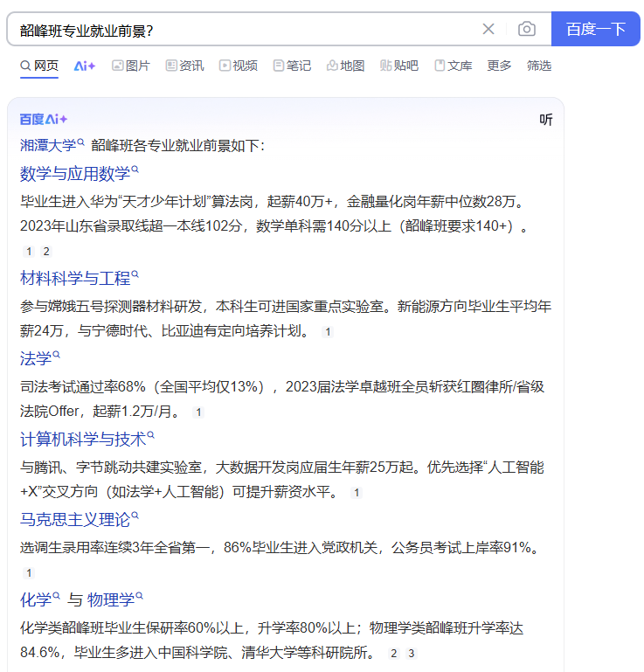Open the 化学 link
Viewport: 644px width, 672px height.
[36, 599]
